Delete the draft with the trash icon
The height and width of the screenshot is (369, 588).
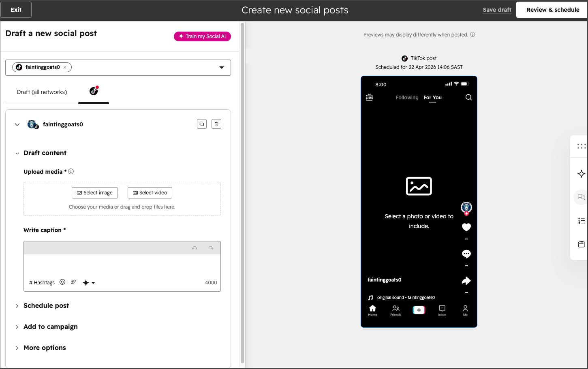point(216,124)
